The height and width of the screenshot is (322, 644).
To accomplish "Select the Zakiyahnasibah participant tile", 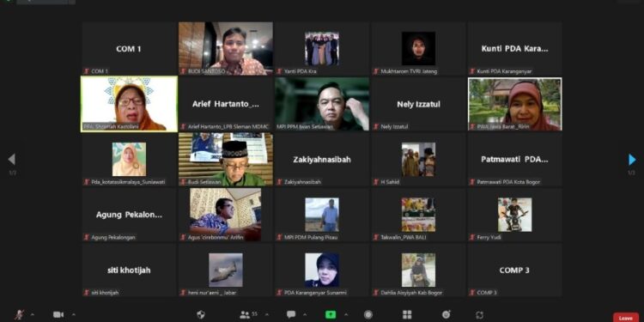I will click(x=322, y=159).
